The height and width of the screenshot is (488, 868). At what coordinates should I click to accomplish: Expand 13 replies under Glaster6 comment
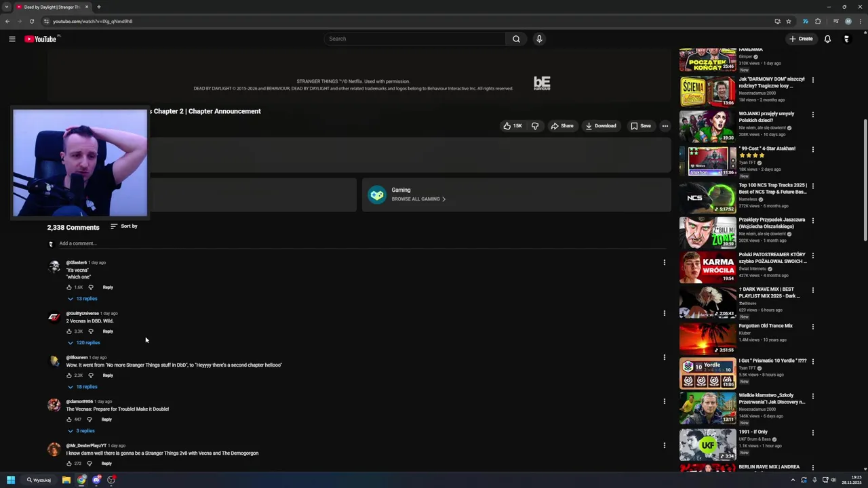point(82,298)
